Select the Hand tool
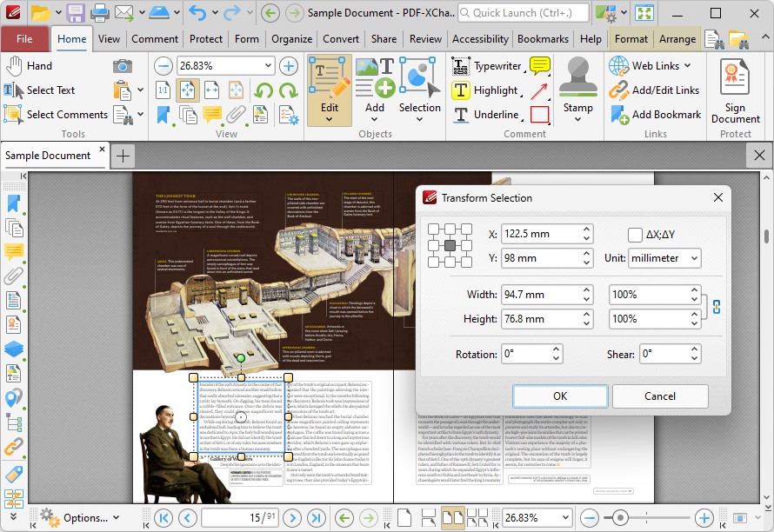The width and height of the screenshot is (774, 532). point(29,66)
